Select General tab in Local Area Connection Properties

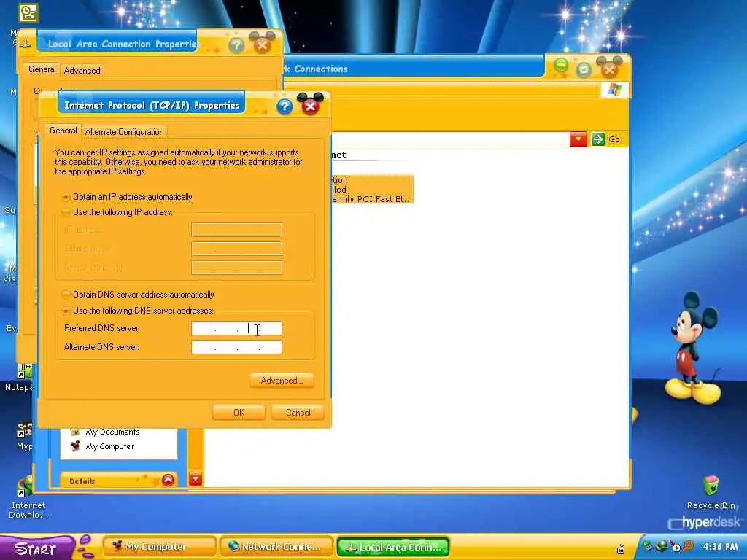point(42,69)
